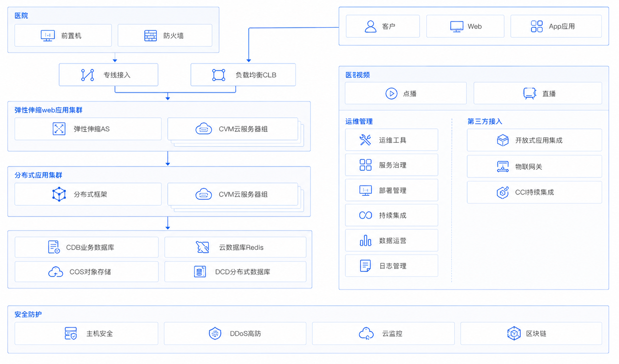Click the 服务治理 four squares icon
Screen dimensions: 619x364
tap(365, 165)
